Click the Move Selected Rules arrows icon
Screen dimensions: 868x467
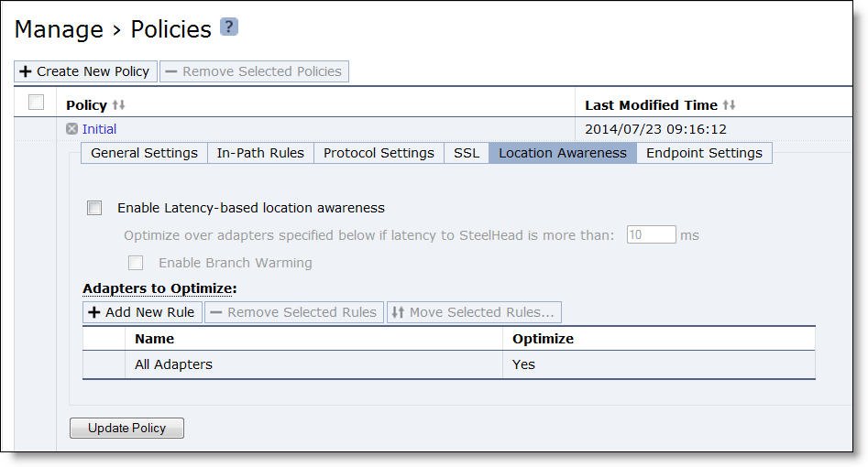pyautogui.click(x=398, y=312)
